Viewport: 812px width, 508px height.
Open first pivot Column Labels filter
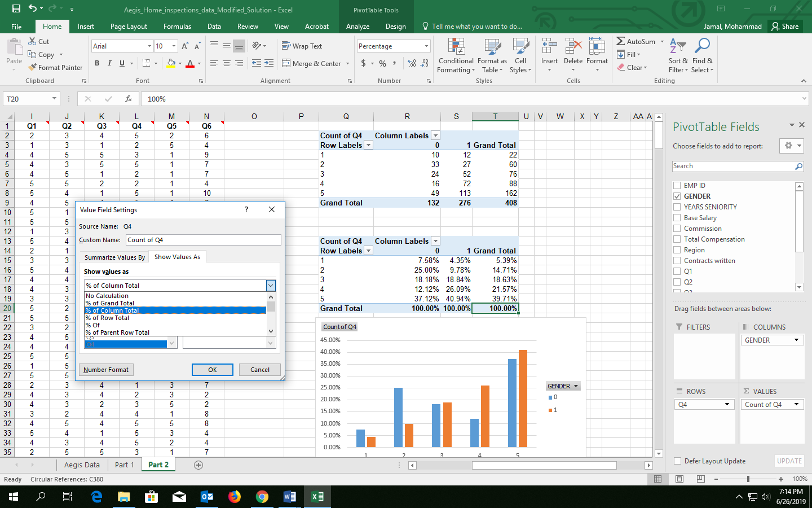point(435,135)
